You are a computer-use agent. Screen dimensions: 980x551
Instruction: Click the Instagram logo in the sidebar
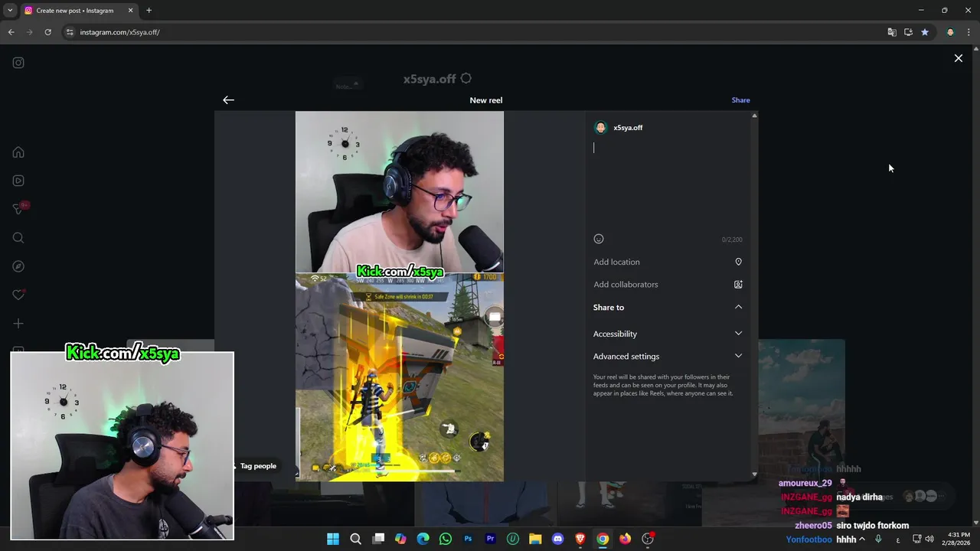(18, 63)
